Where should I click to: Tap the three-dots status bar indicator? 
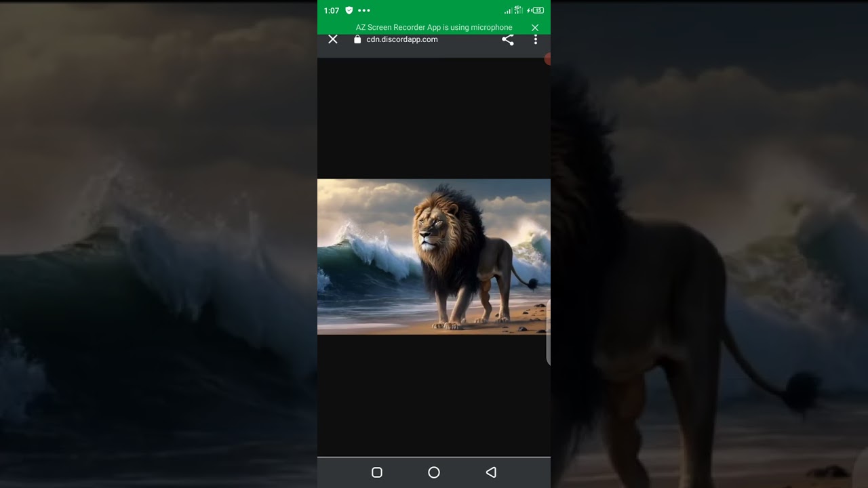[364, 10]
